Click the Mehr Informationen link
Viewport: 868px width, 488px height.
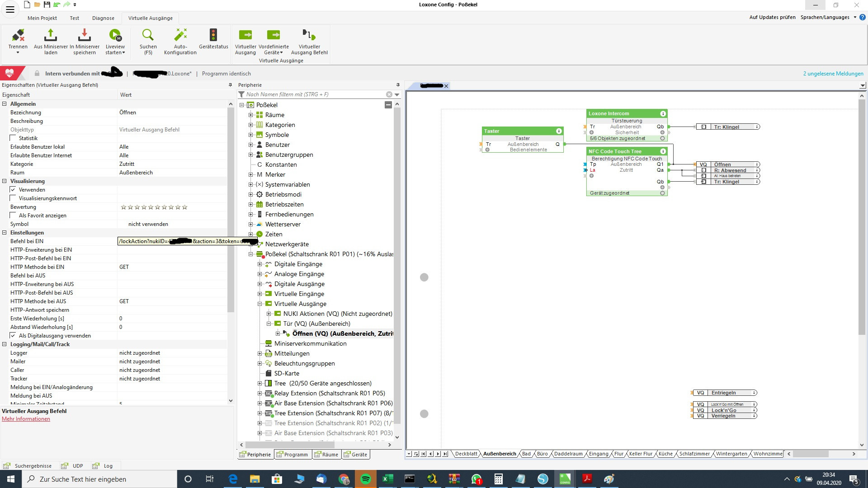[x=26, y=419]
